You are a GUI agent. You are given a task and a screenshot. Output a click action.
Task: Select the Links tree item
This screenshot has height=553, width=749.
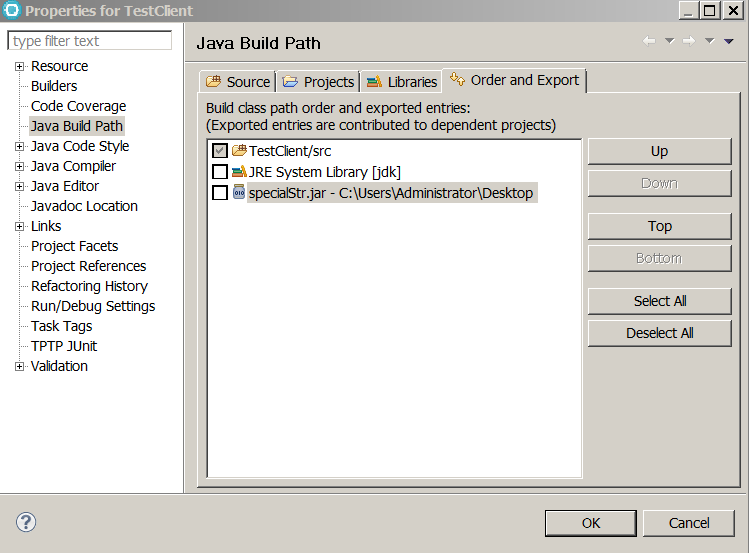[x=46, y=226]
